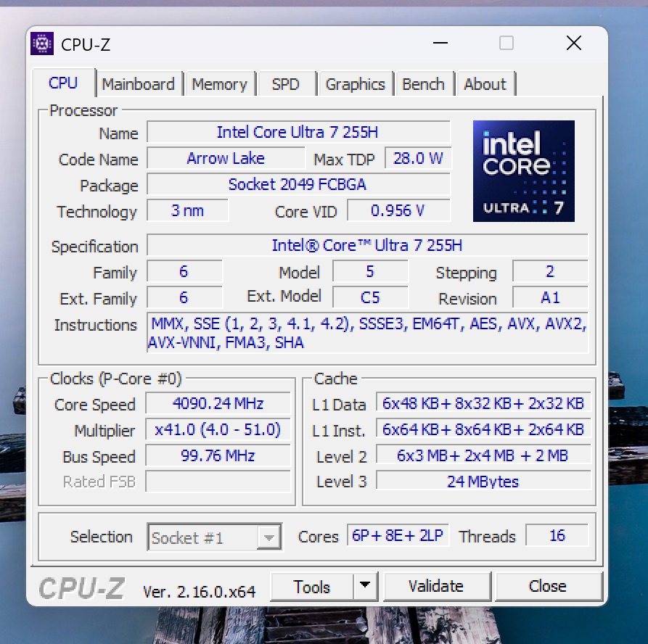Click the Specification field 'Intel® Core™ Ultra 7 255H'
This screenshot has height=644, width=648.
[x=367, y=245]
